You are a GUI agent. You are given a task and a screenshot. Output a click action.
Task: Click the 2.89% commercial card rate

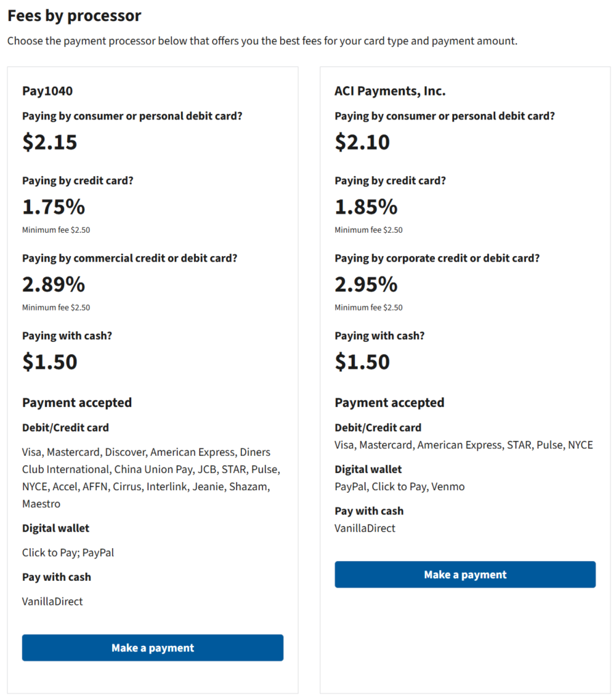[x=53, y=284]
